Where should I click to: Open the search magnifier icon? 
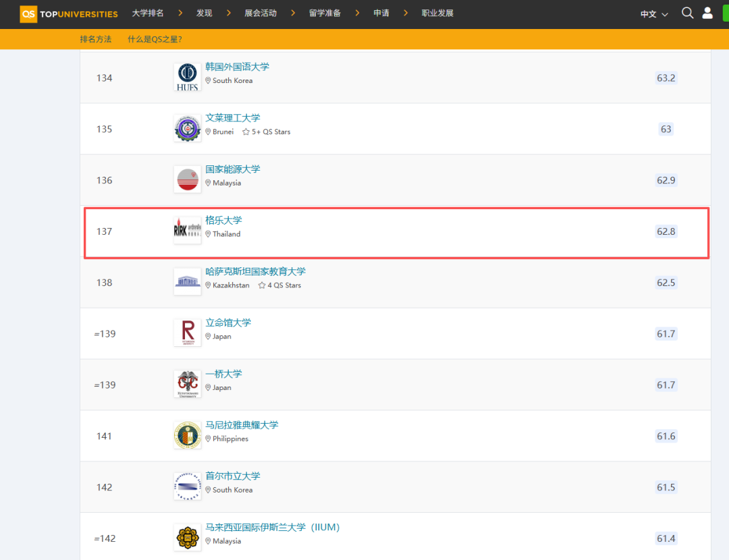pyautogui.click(x=687, y=13)
